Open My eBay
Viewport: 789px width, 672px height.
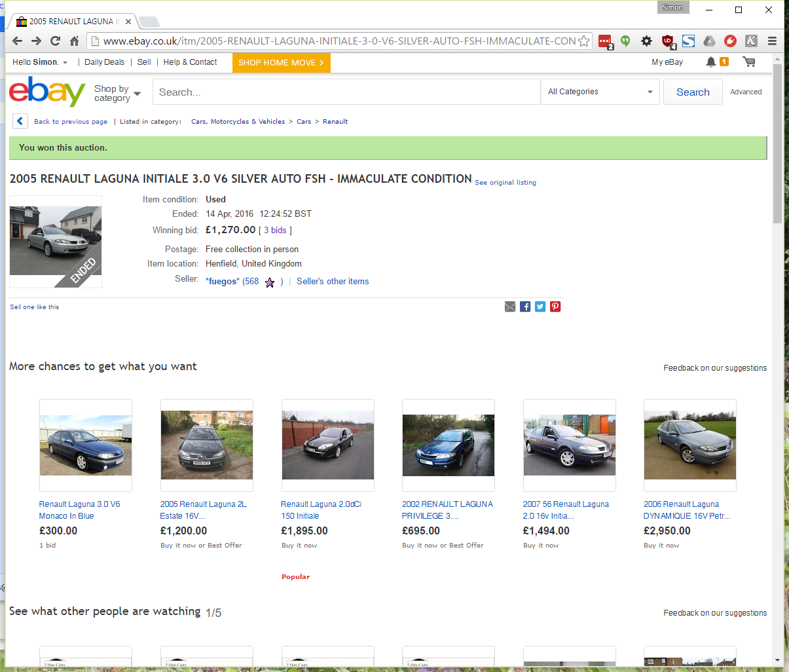[667, 62]
